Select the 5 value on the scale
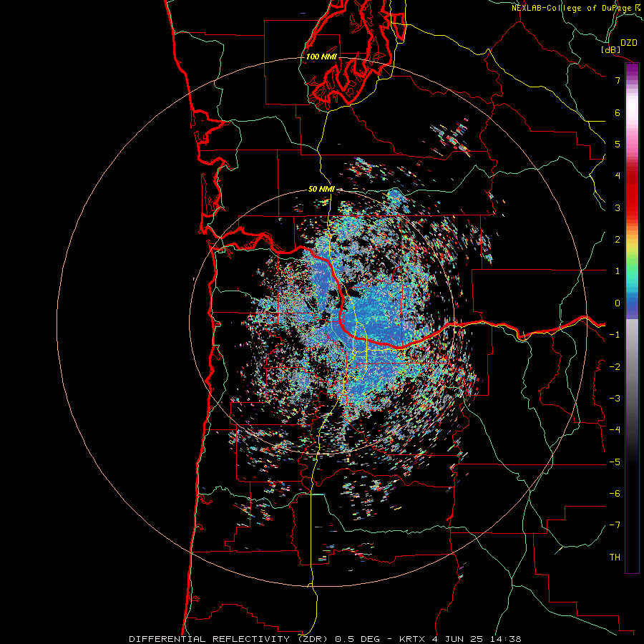Image resolution: width=644 pixels, height=644 pixels. tap(618, 144)
